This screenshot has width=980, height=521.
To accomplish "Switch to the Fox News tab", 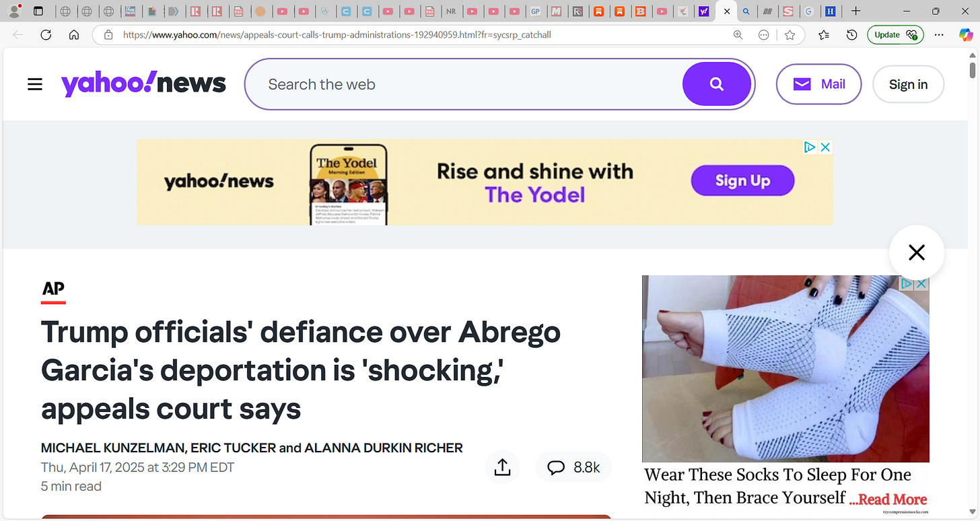I will click(x=131, y=11).
